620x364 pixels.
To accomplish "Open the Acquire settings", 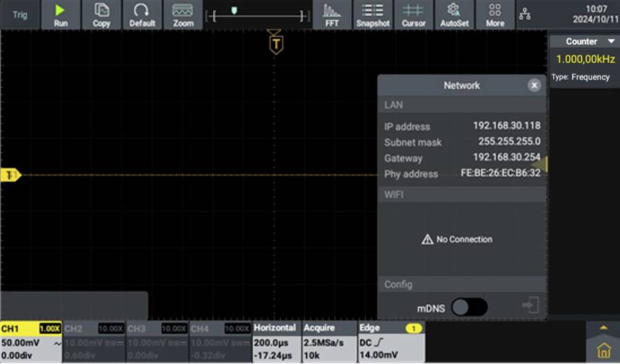I will coord(328,341).
